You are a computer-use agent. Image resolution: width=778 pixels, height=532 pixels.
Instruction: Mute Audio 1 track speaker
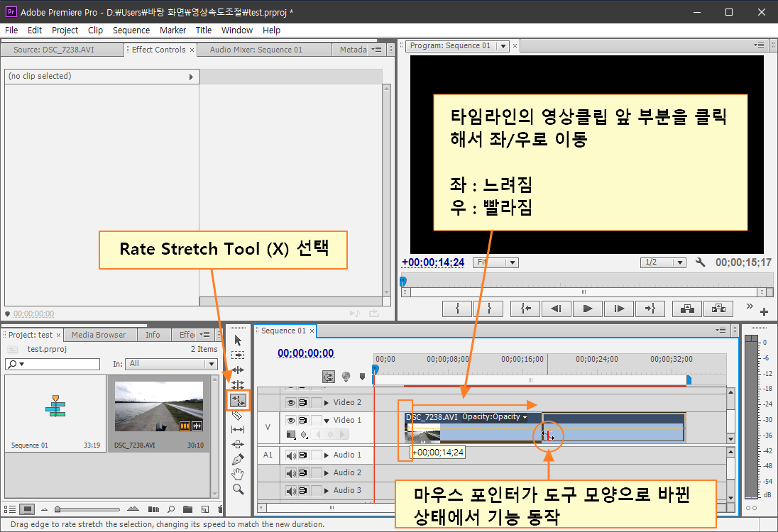click(291, 455)
